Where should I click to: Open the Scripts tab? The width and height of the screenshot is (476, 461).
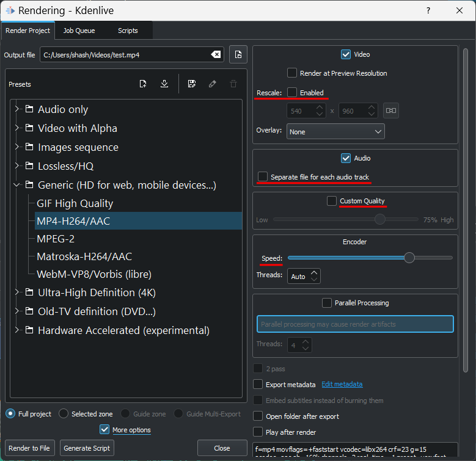128,31
